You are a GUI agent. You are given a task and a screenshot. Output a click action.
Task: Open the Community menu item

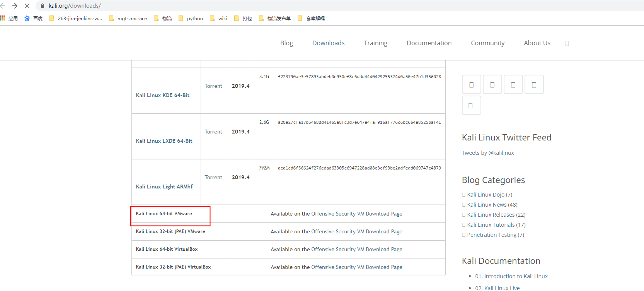[487, 43]
